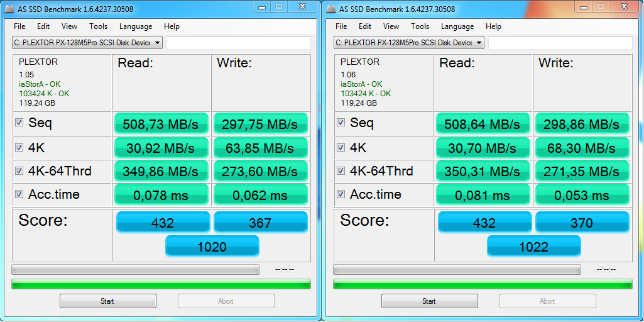Click green progress bar in right window
This screenshot has width=644, height=322.
[x=483, y=284]
